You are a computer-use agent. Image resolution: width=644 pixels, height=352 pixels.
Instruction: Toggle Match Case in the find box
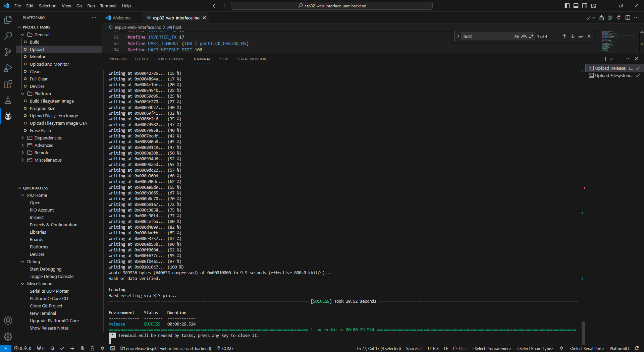point(517,36)
